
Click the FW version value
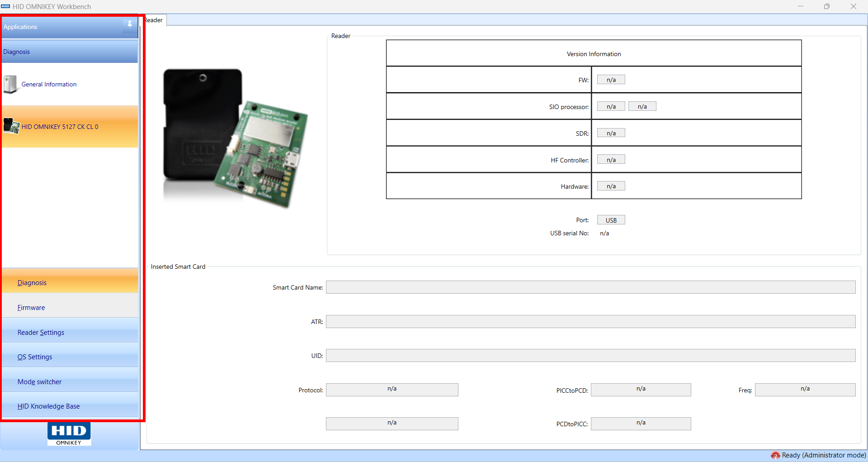tap(611, 80)
